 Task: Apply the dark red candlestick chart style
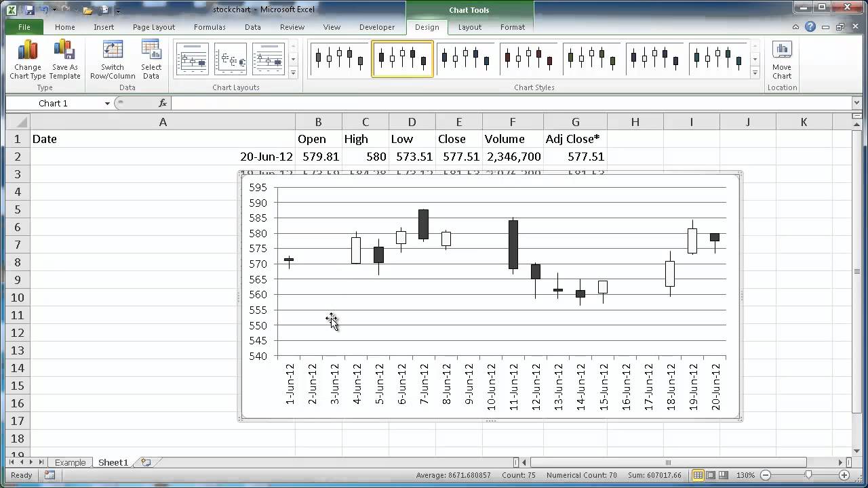tap(529, 59)
